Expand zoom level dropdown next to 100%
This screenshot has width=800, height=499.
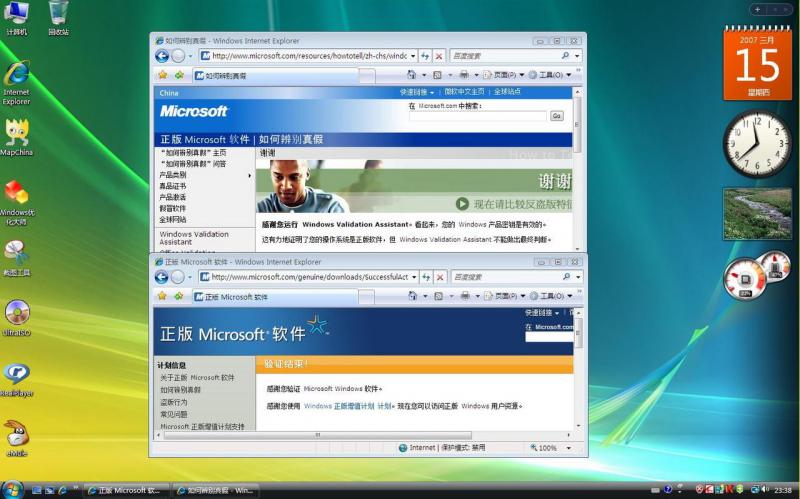pyautogui.click(x=568, y=448)
